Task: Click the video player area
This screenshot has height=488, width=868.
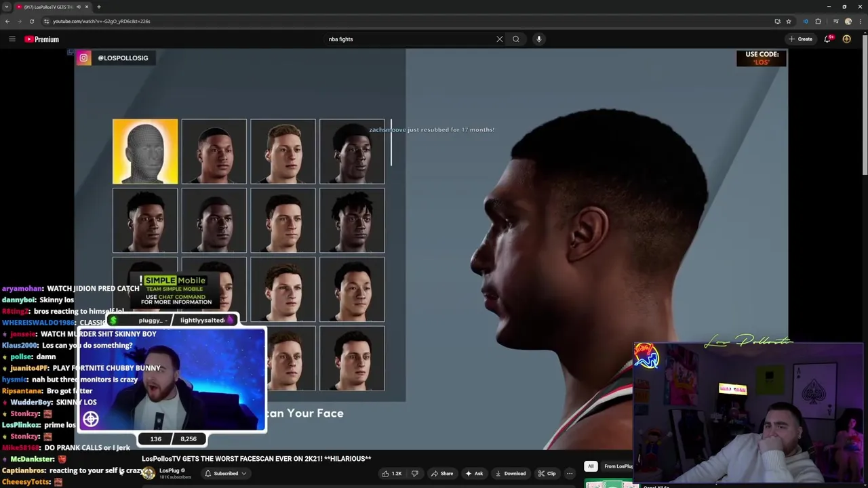Action: click(431, 248)
